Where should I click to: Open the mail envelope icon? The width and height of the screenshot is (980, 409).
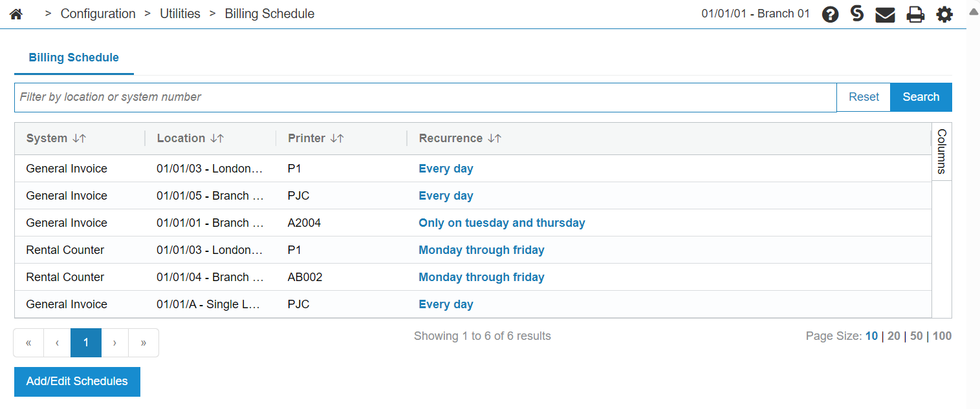885,14
